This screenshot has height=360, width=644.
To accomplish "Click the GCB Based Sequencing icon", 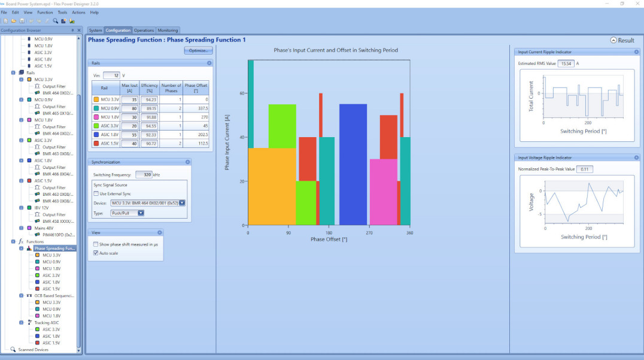I will 29,295.
